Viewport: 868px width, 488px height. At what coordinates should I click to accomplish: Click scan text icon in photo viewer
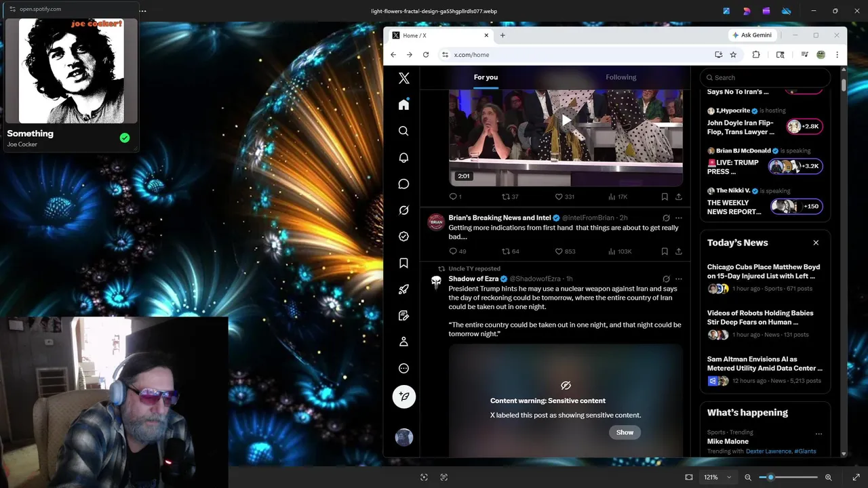point(444,477)
